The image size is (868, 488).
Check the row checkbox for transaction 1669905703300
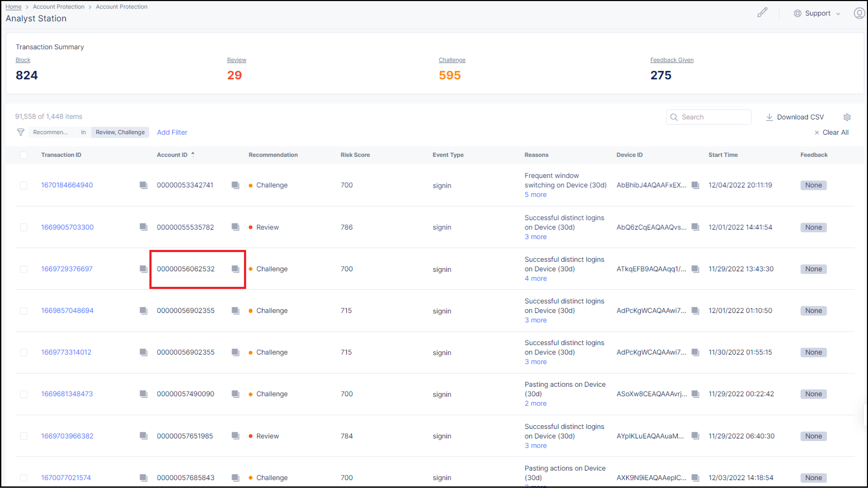[x=24, y=227]
